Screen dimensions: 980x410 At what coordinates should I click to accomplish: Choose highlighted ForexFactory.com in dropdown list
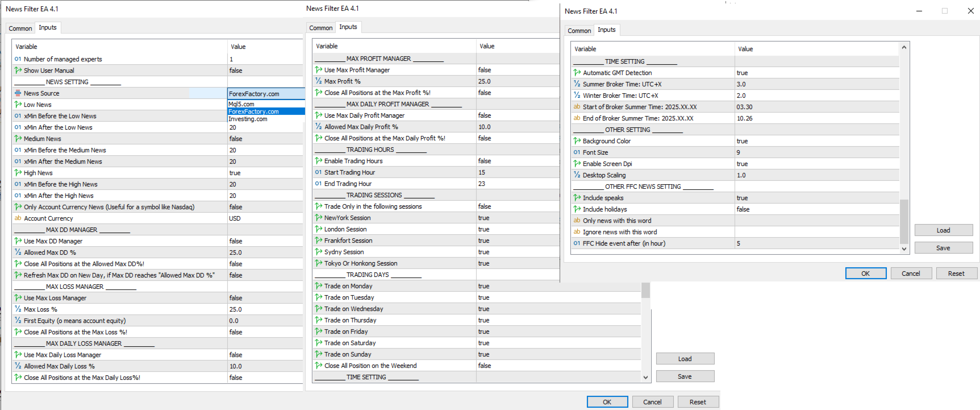tap(266, 111)
